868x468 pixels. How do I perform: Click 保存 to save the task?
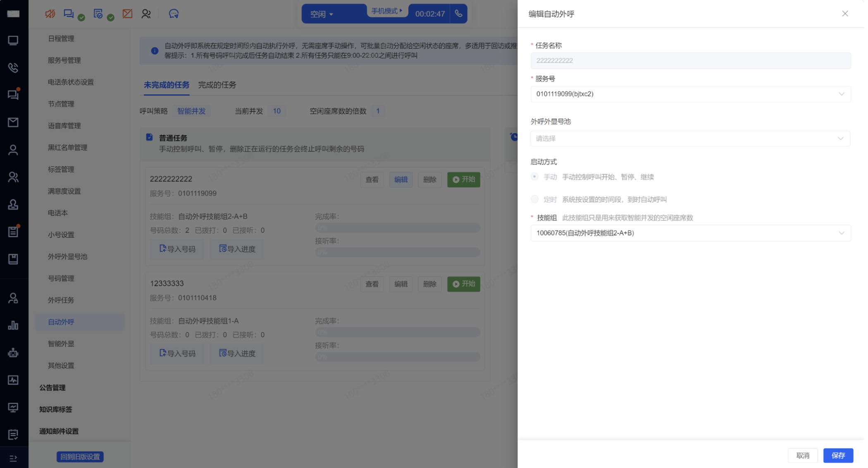click(838, 455)
